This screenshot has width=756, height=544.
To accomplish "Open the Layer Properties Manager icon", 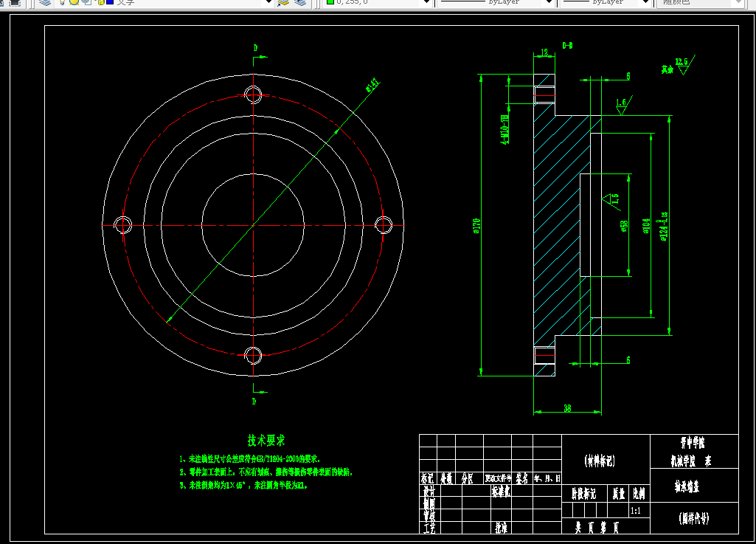I will (45, 2).
